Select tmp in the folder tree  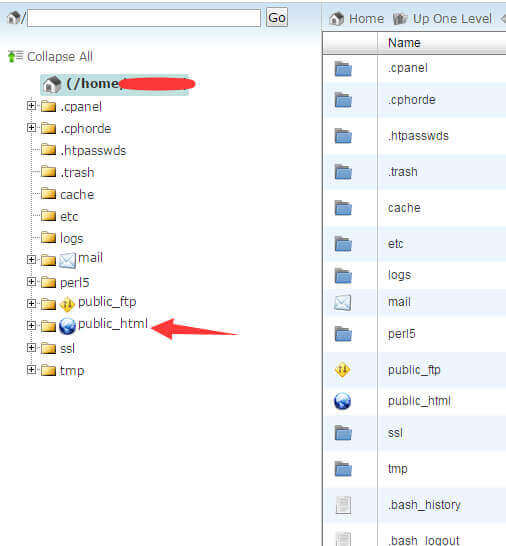click(x=72, y=371)
